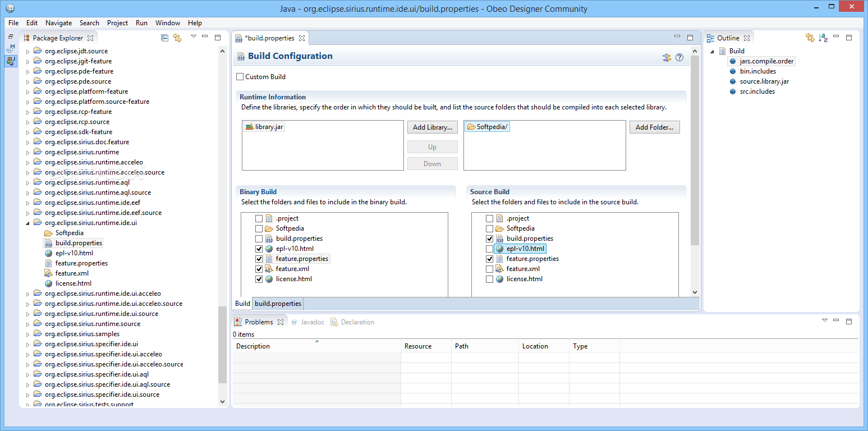Minimize the build.properties editor area
The height and width of the screenshot is (431, 868).
[x=678, y=36]
